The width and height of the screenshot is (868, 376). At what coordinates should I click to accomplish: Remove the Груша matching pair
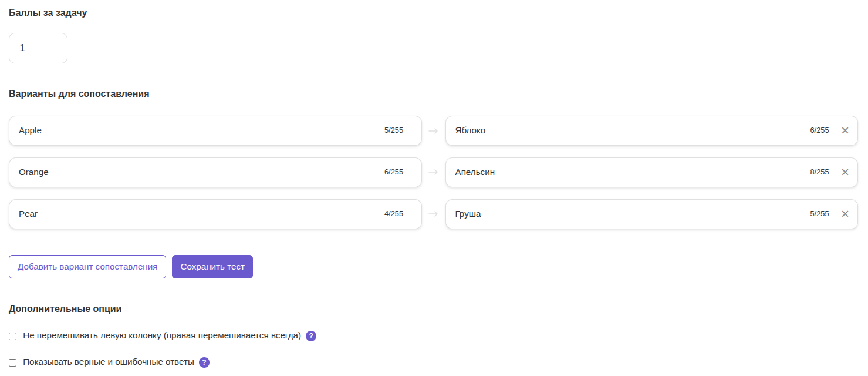pos(845,214)
